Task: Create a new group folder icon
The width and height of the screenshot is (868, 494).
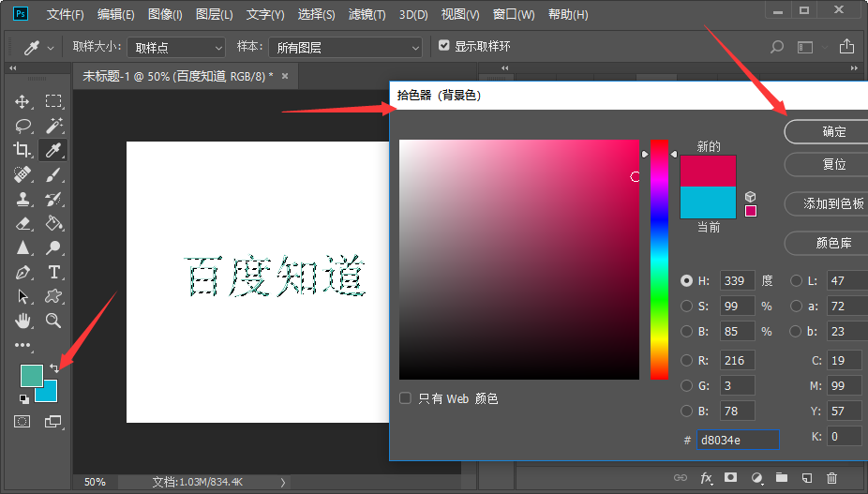Action: coord(782,477)
